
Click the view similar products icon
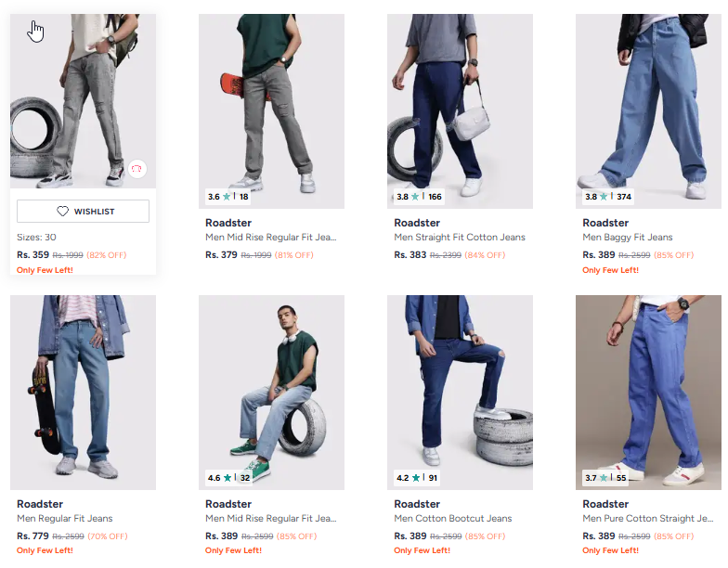(x=136, y=168)
